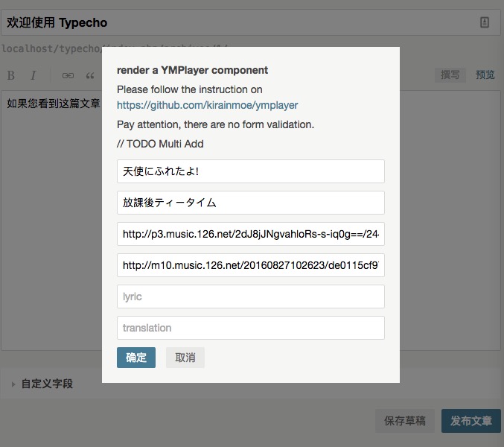Image resolution: width=504 pixels, height=447 pixels.
Task: Expand the 自定义字段 section
Action: pos(47,384)
